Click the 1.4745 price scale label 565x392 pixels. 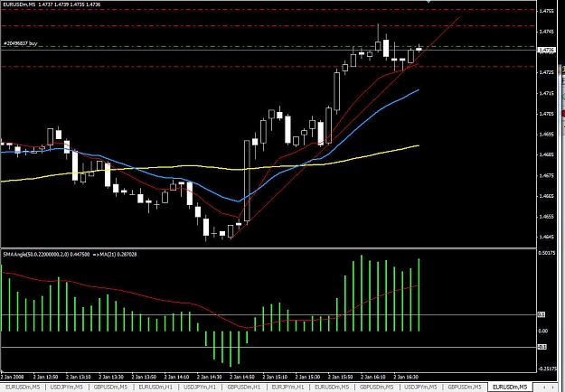coord(546,32)
